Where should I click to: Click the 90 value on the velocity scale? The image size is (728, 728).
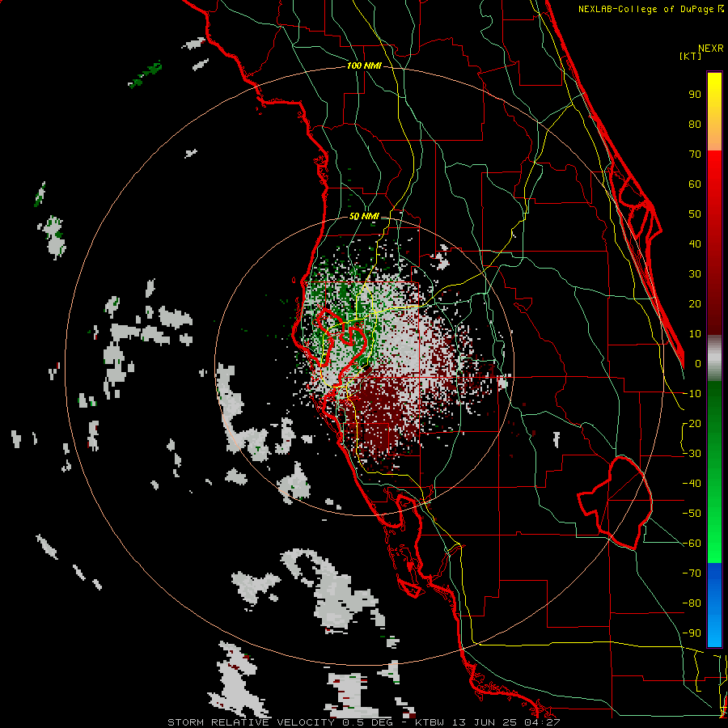(695, 95)
